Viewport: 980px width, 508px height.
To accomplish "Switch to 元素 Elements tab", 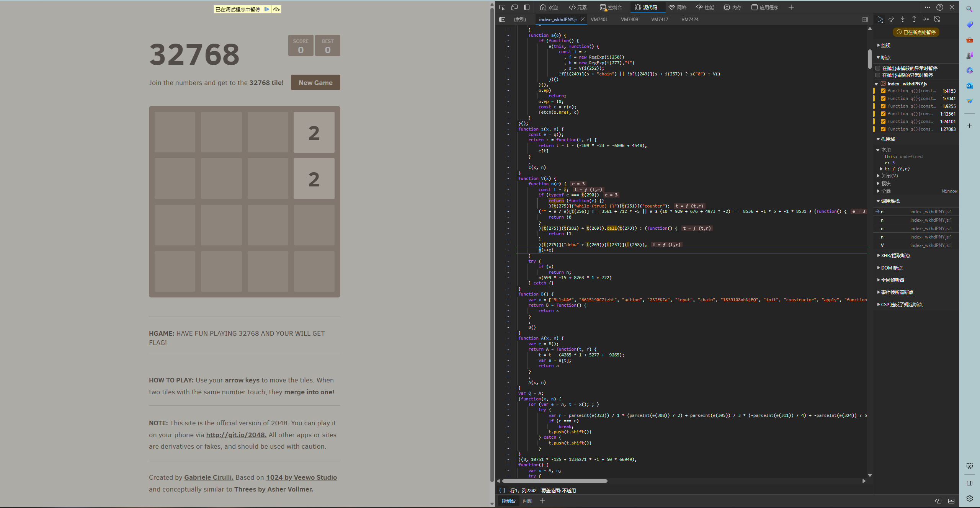I will [578, 7].
